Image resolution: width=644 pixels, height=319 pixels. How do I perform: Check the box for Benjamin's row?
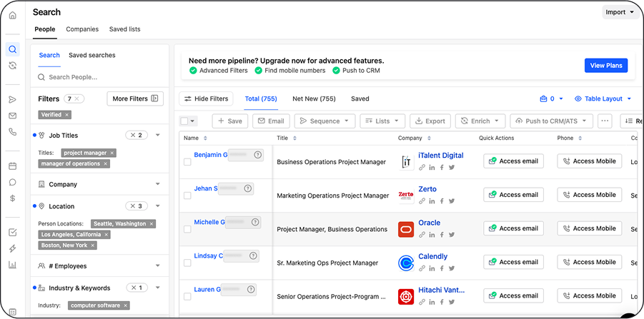pos(187,162)
